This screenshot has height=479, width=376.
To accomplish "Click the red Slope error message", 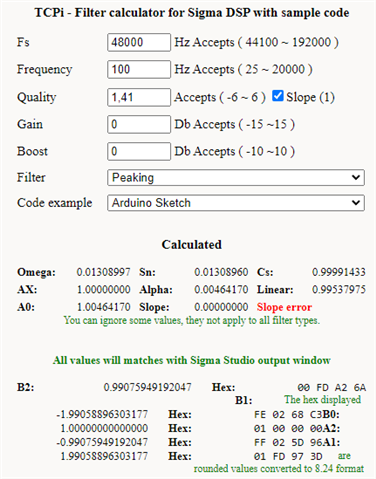I will coord(284,307).
